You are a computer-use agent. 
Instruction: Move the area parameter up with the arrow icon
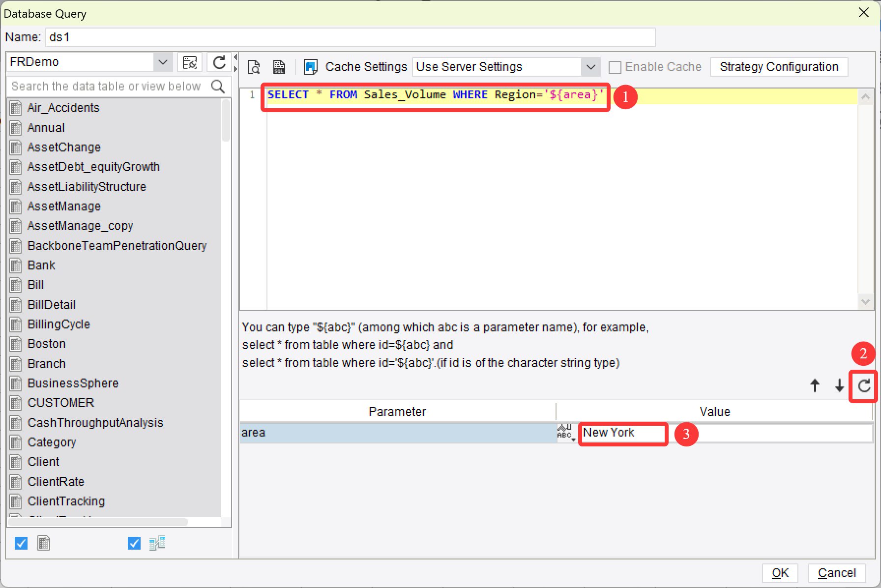point(815,386)
